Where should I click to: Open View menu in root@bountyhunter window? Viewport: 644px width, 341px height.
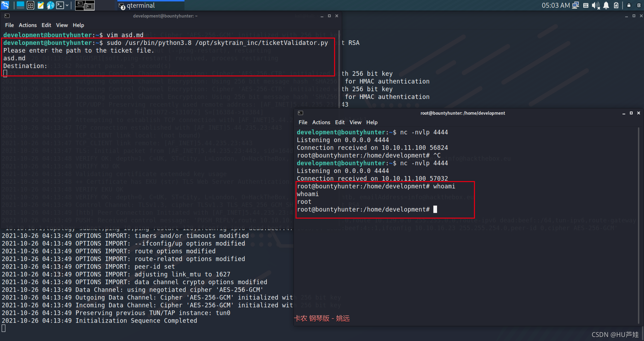(356, 122)
